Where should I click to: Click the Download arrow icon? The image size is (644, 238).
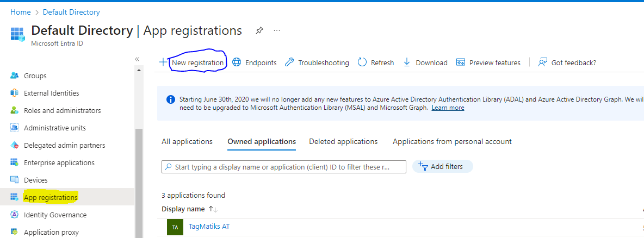coord(407,62)
